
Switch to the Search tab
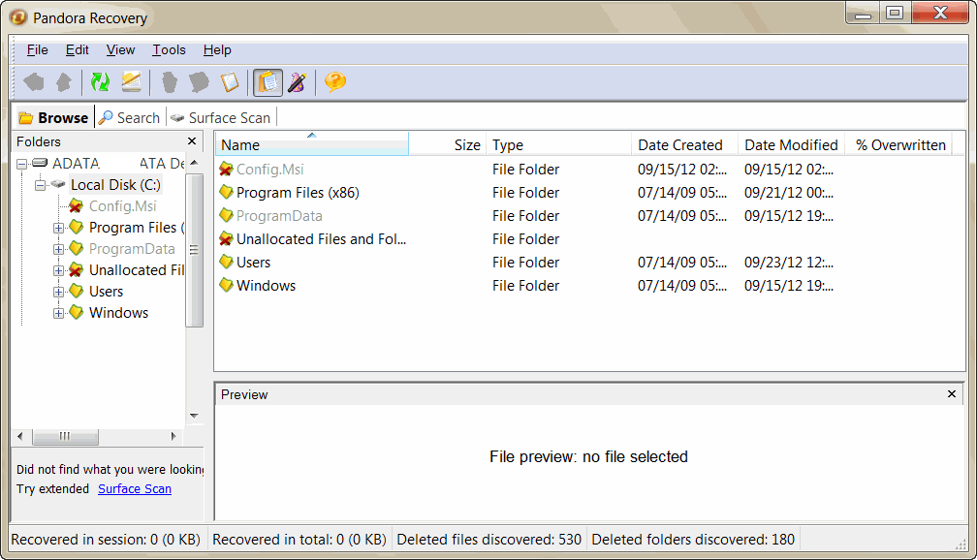click(130, 118)
